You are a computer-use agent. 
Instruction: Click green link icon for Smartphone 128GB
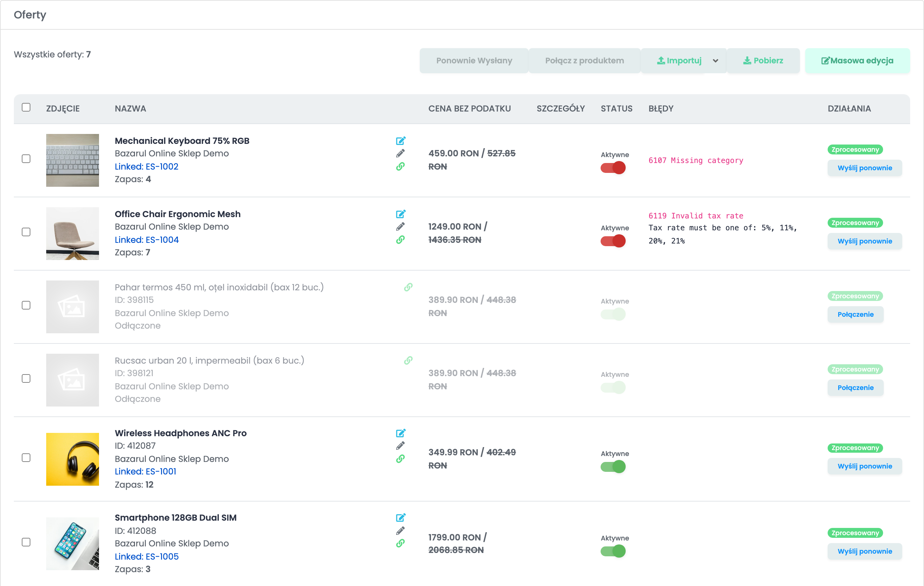tap(400, 543)
